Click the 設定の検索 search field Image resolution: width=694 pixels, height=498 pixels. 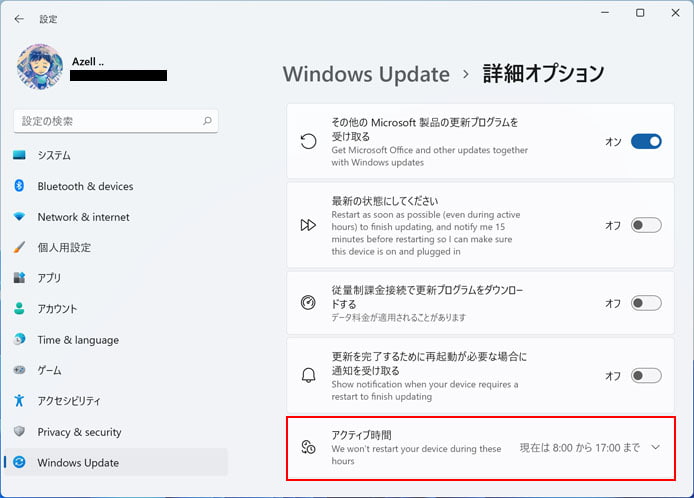(x=116, y=121)
